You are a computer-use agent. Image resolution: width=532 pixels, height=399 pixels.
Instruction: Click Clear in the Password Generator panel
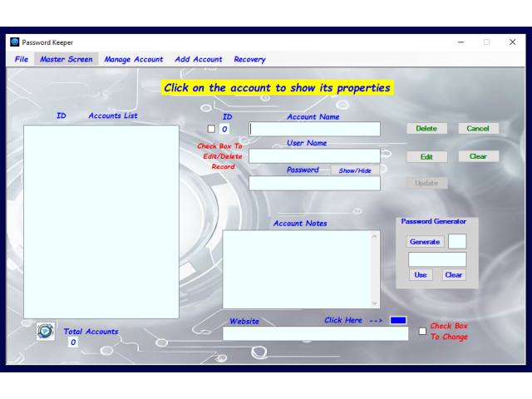[453, 275]
